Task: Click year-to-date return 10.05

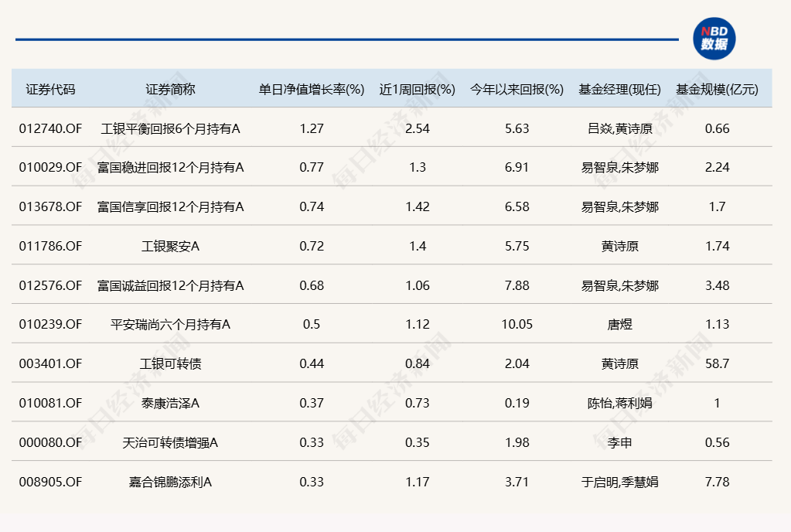Action: pos(517,324)
